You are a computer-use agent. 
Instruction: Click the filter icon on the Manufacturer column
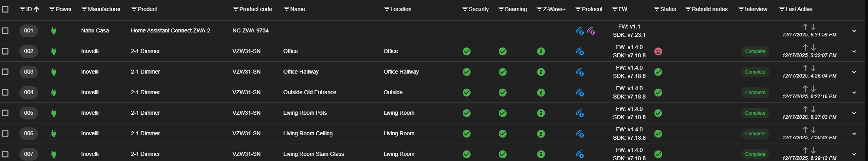point(84,9)
